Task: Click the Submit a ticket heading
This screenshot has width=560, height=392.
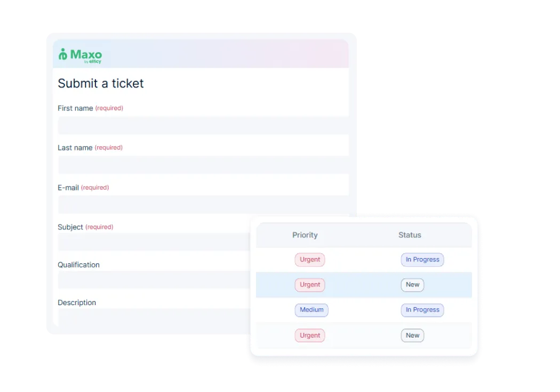Action: tap(101, 83)
